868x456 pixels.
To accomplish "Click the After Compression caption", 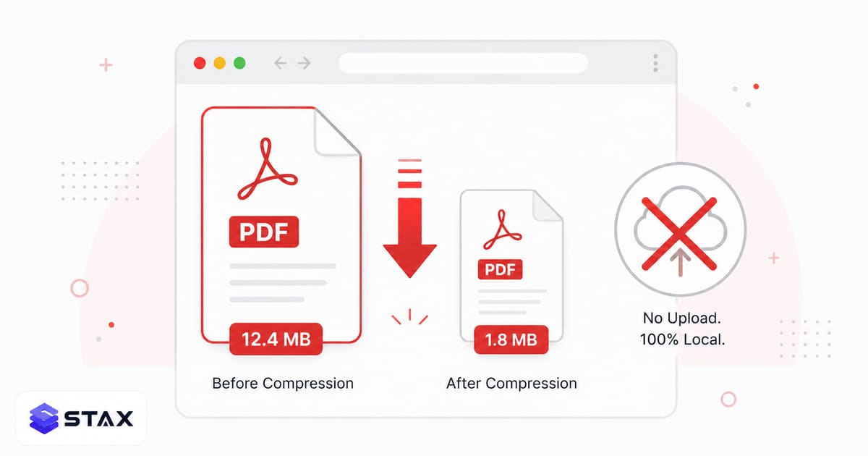I will [x=511, y=383].
